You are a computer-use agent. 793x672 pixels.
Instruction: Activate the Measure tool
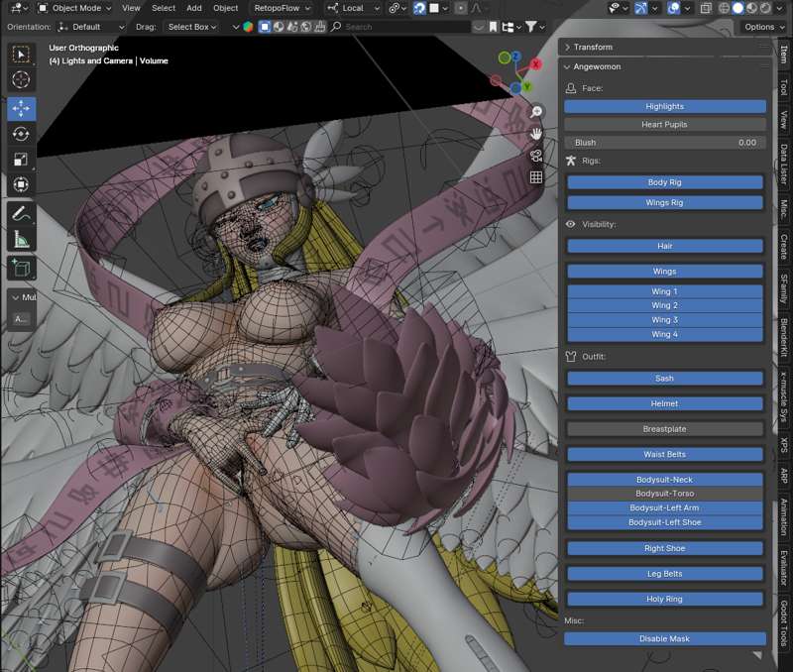coord(22,239)
